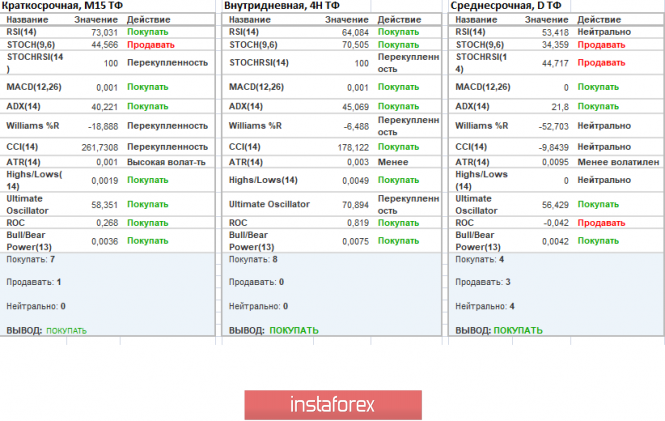This screenshot has height=421, width=665.
Task: Click Highs/Lows(14) value 0,0049
Action: [355, 181]
